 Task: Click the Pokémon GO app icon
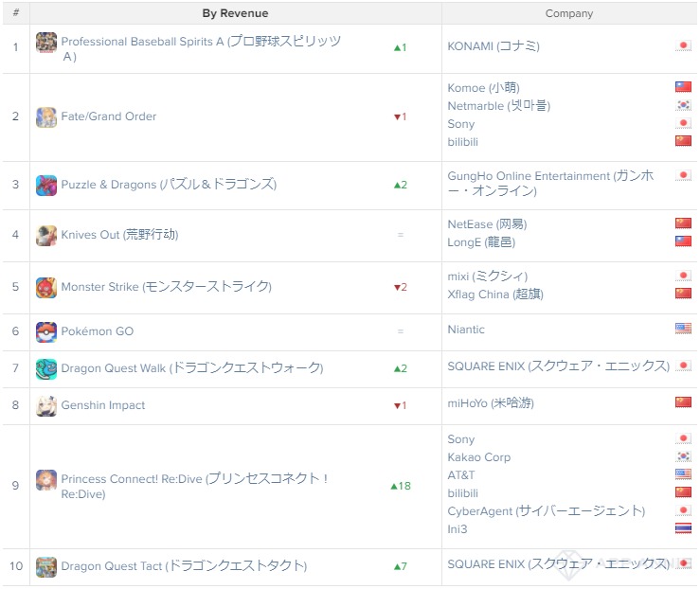click(46, 332)
